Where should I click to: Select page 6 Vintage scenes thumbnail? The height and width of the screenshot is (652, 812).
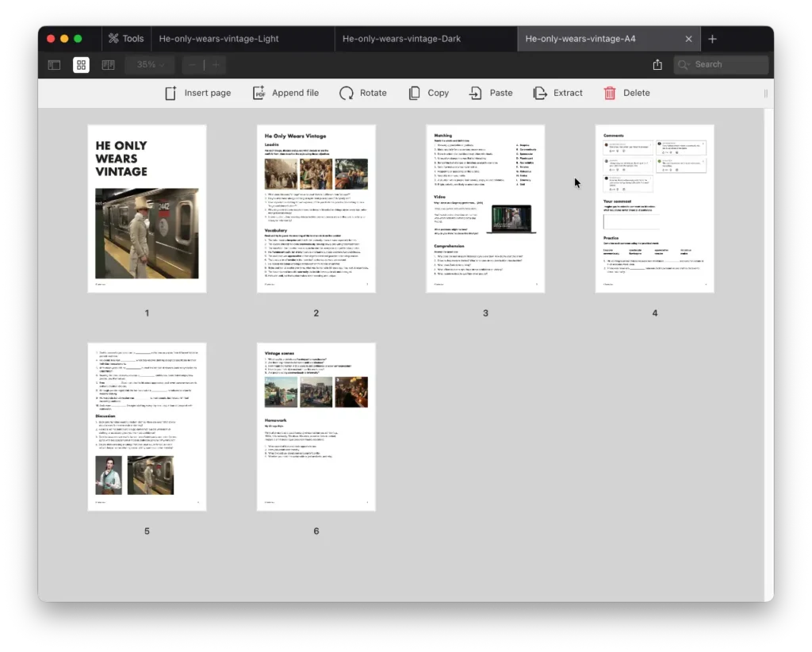(x=316, y=427)
